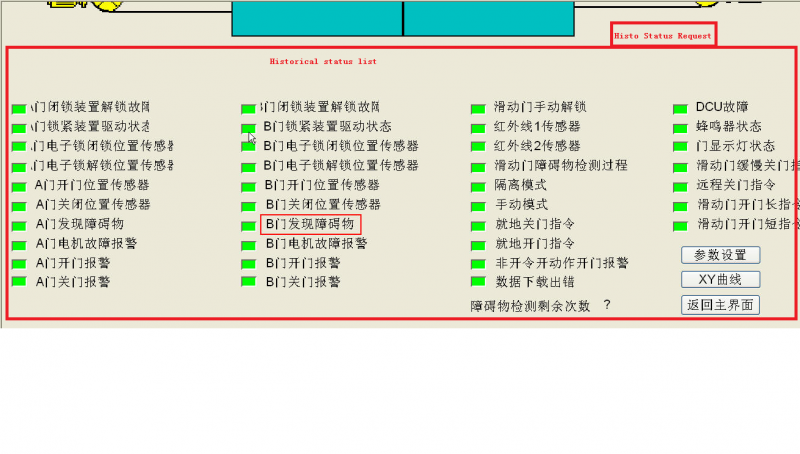This screenshot has width=800, height=454.
Task: Click the green lamp beside A门开门位置传感器
Action: tap(19, 187)
